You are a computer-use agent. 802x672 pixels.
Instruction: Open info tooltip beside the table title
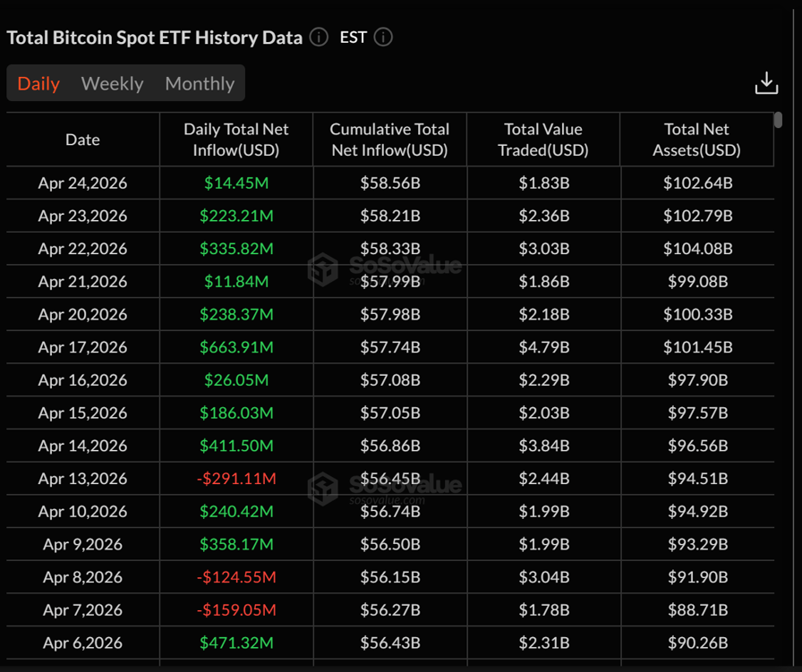pos(318,38)
